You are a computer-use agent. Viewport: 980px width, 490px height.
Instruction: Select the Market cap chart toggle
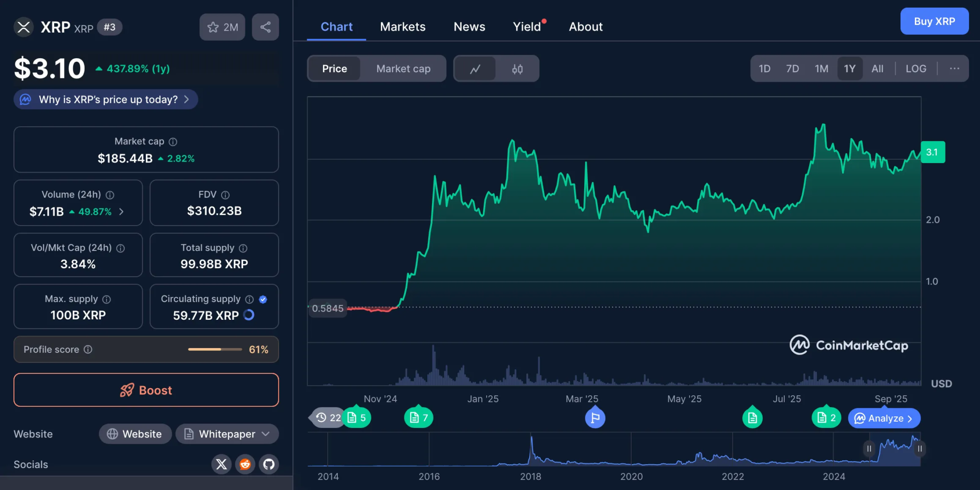coord(403,69)
